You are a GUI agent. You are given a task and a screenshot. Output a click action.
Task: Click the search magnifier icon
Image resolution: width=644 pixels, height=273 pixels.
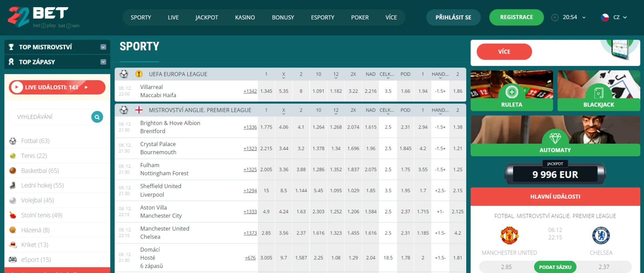click(x=97, y=117)
